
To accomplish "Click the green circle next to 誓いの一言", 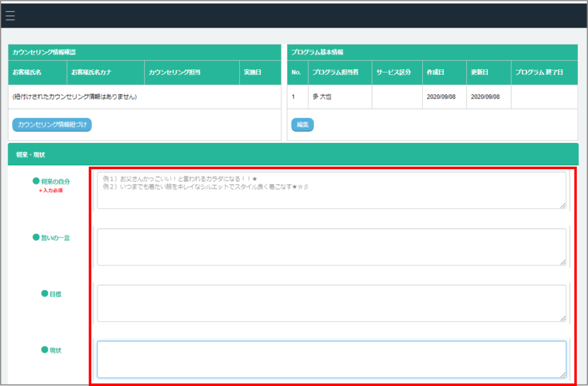I will click(x=36, y=237).
